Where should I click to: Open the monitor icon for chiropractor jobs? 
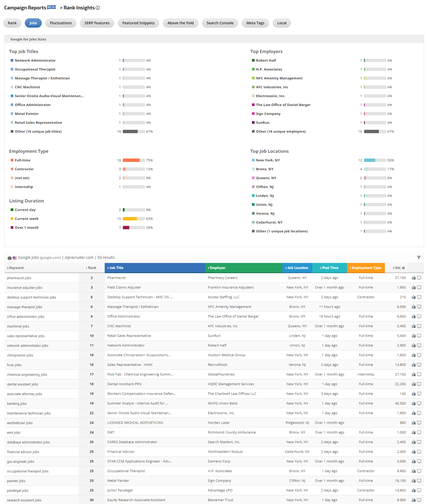click(x=419, y=355)
